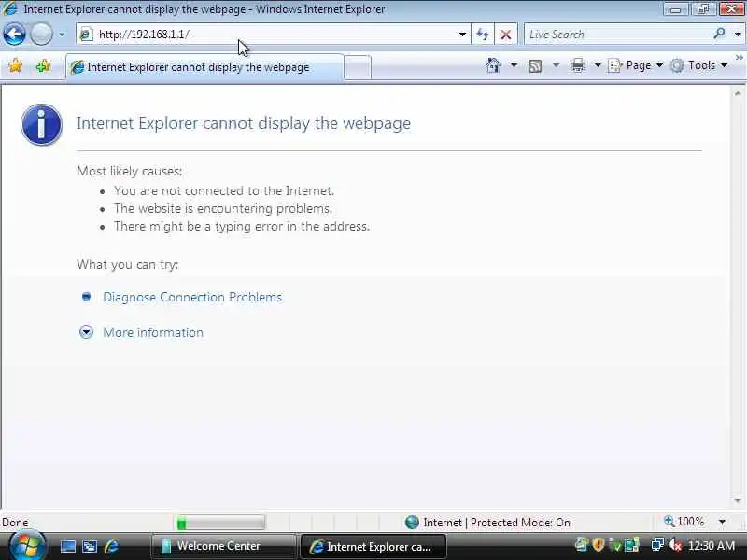Screen dimensions: 747x560
Task: Click the Live Search input box
Action: [x=617, y=35]
